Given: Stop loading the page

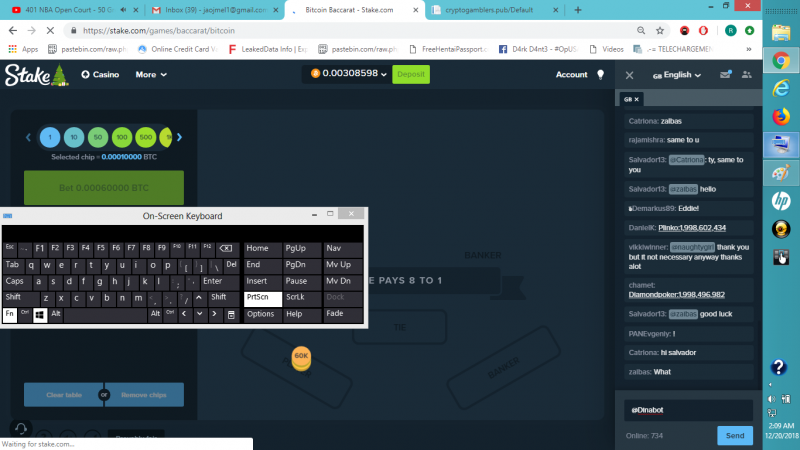Looking at the screenshot, I should point(50,31).
